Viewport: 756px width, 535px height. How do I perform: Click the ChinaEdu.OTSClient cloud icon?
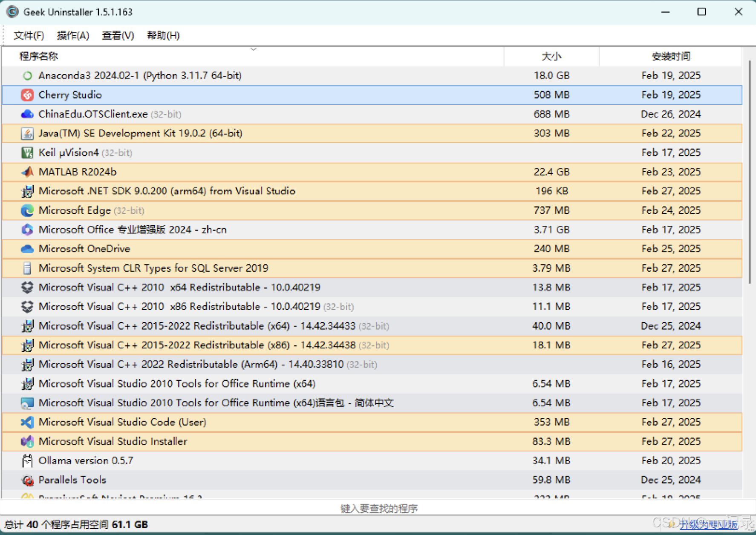coord(27,114)
